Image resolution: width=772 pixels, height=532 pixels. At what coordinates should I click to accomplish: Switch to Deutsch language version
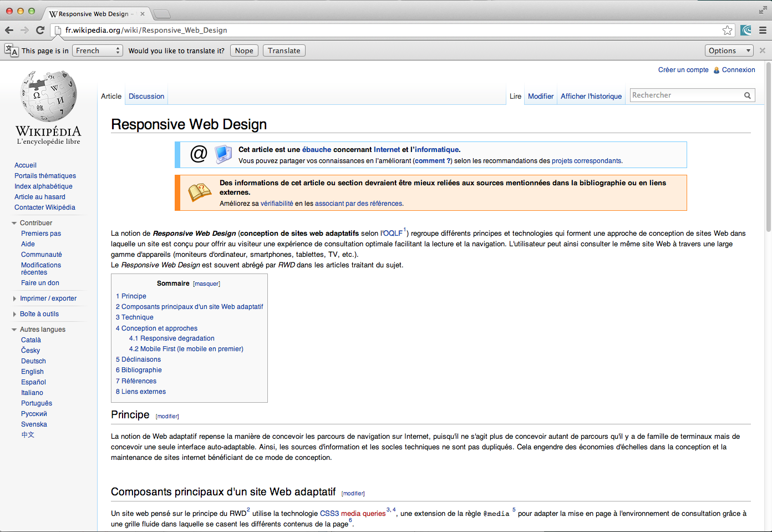(33, 361)
